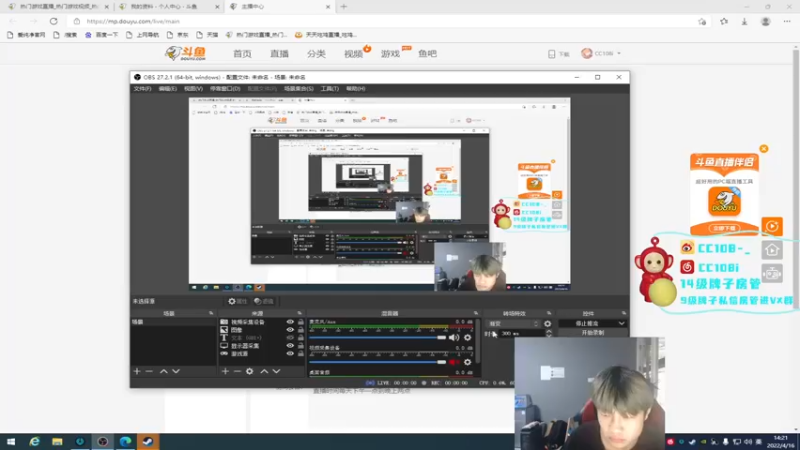The height and width of the screenshot is (450, 800).
Task: Unmute the second mixer channel red speaker
Action: [x=454, y=362]
